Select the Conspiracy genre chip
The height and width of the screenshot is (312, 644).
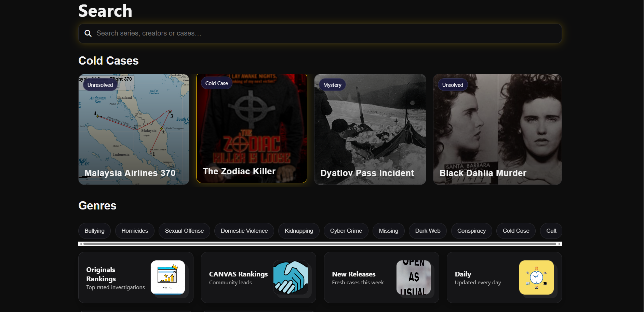(471, 231)
